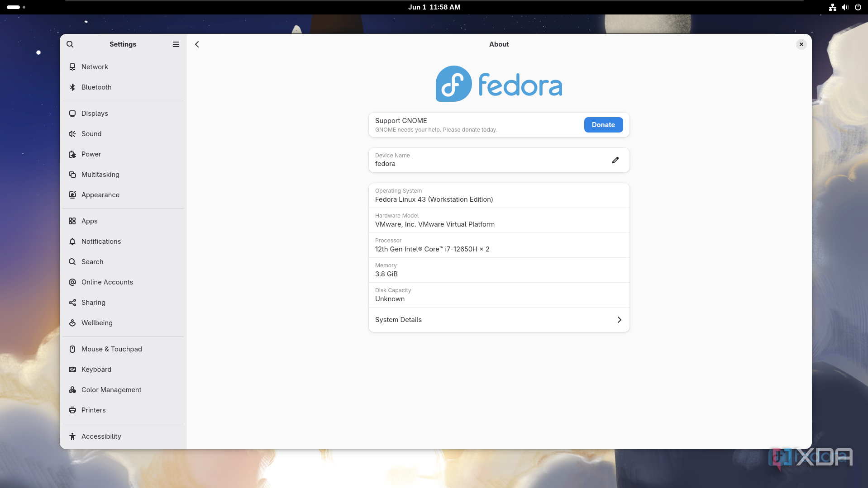Click the Power icon in sidebar
The height and width of the screenshot is (488, 868).
coord(72,154)
